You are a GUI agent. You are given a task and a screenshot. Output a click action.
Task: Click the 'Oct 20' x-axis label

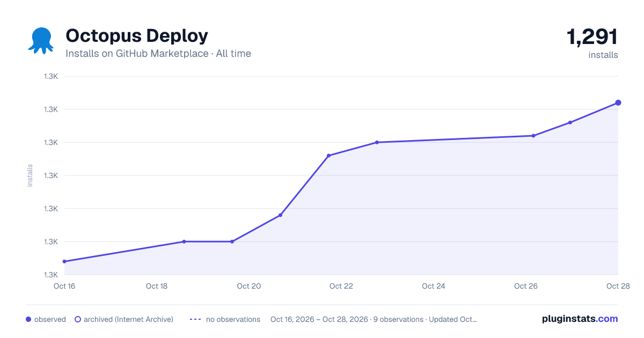coord(249,286)
